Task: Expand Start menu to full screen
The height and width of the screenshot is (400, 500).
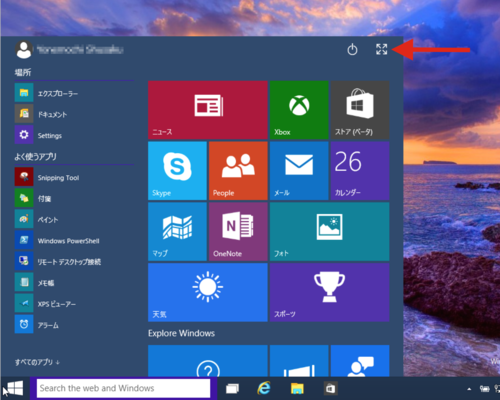Action: [x=382, y=49]
